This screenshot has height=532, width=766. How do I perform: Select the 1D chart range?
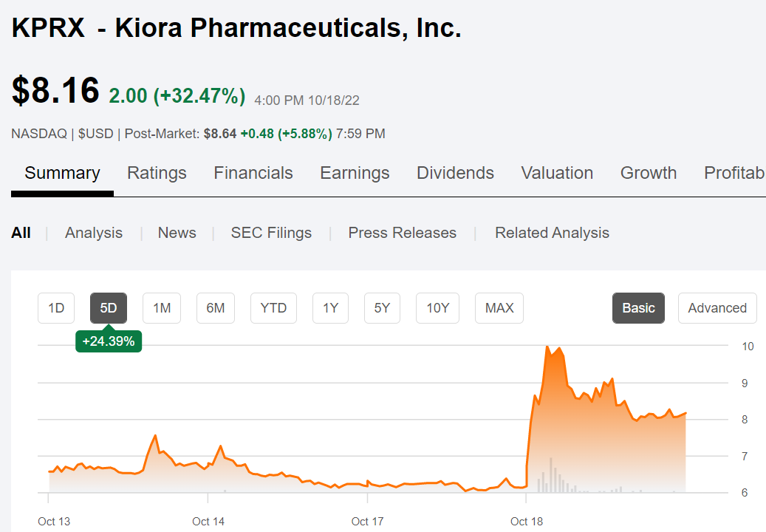[56, 308]
